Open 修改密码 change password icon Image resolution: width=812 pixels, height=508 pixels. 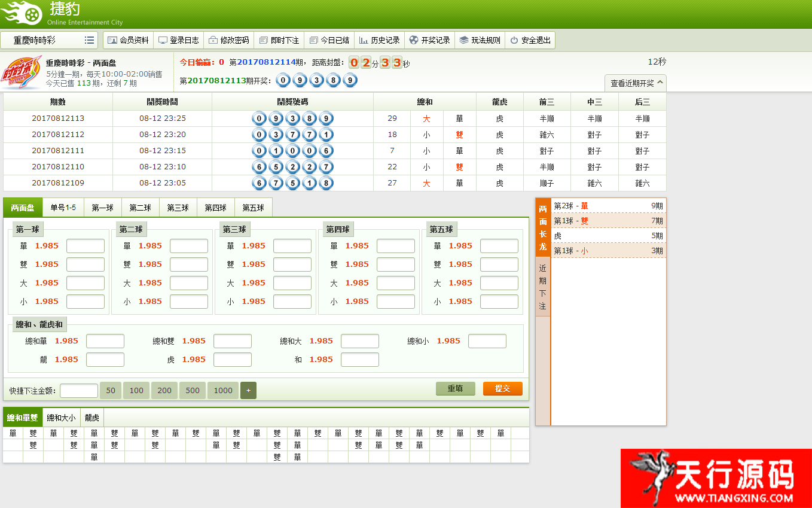(213, 40)
